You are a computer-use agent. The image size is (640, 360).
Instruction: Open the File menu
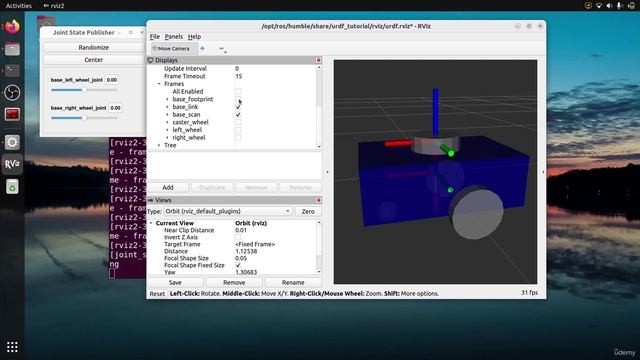155,37
